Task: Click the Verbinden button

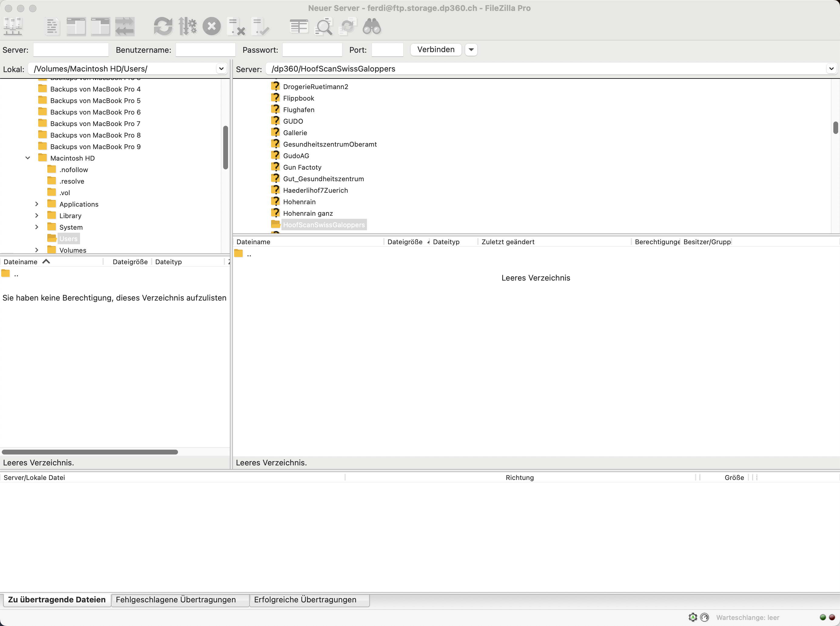Action: (436, 50)
